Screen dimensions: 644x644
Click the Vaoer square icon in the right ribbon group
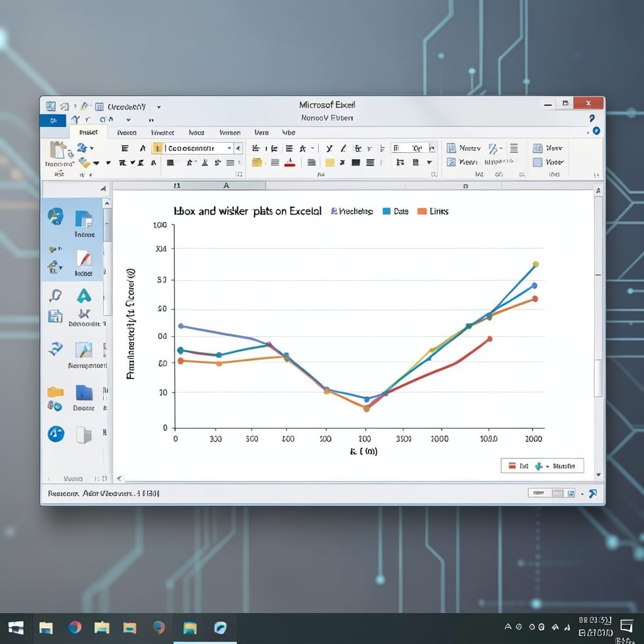pos(538,162)
